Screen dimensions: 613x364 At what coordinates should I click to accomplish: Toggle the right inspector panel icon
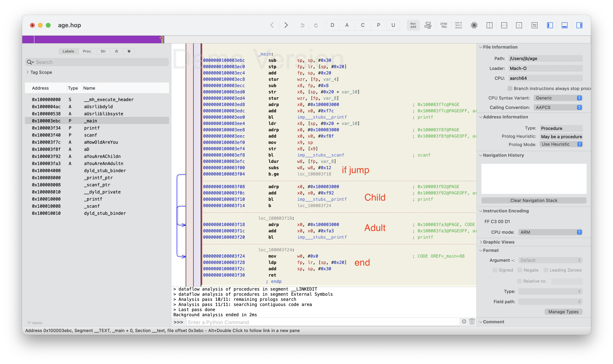point(579,25)
